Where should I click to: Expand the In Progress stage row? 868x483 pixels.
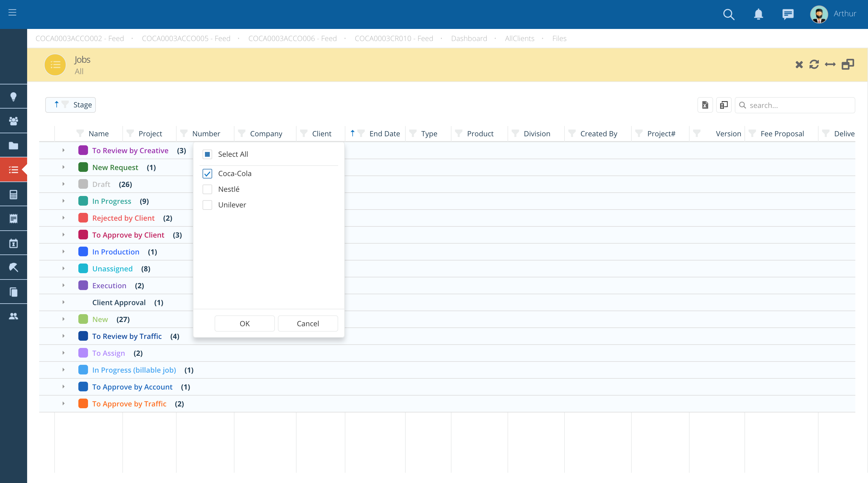click(63, 201)
